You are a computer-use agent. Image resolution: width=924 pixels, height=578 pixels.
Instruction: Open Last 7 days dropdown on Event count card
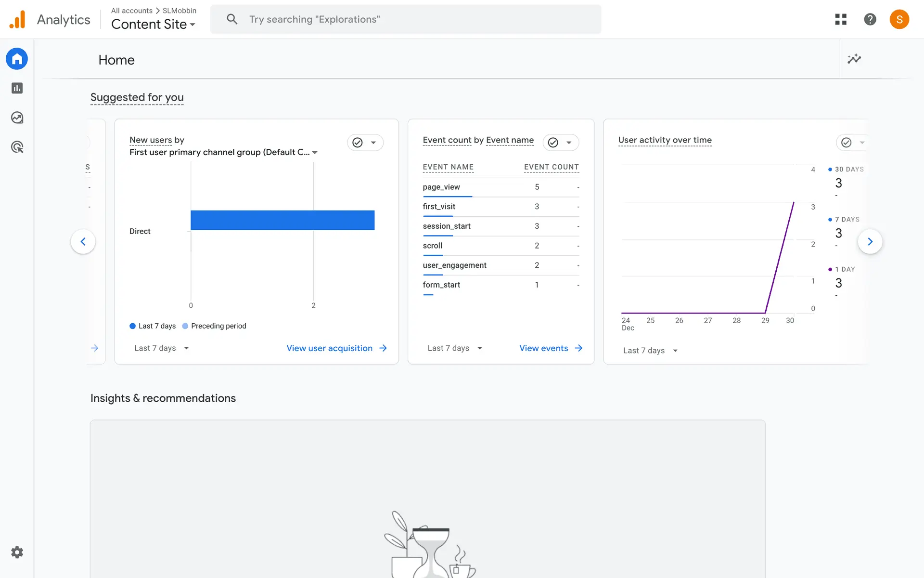pyautogui.click(x=455, y=348)
